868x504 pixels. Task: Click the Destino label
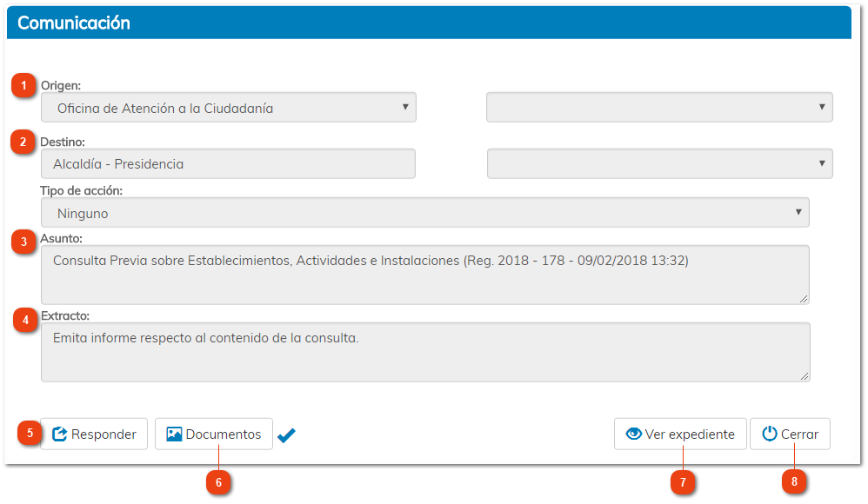click(x=63, y=142)
